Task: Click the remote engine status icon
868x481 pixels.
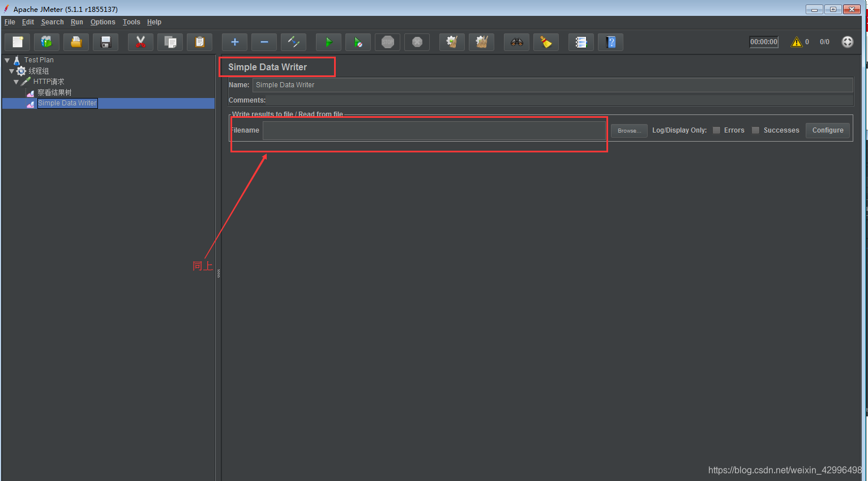Action: tap(848, 42)
